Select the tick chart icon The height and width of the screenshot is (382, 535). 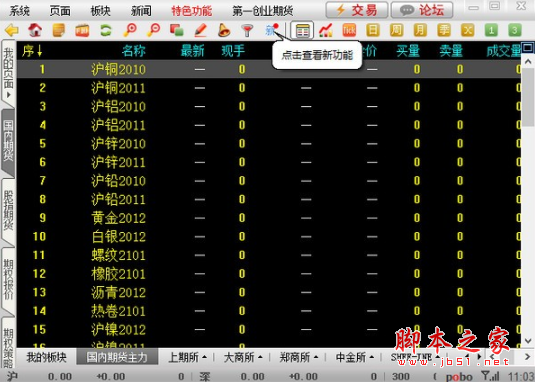coord(349,30)
